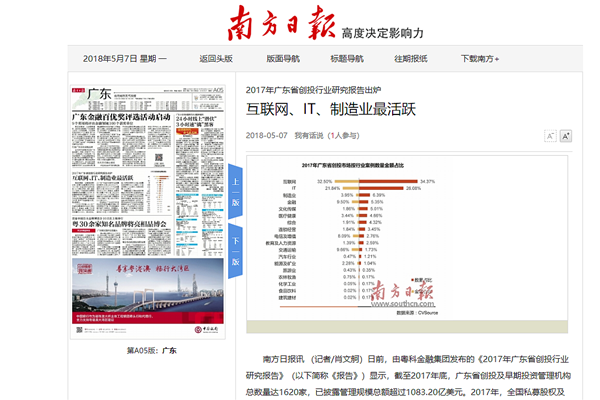Go to next page with 下一版 arrow

point(235,251)
